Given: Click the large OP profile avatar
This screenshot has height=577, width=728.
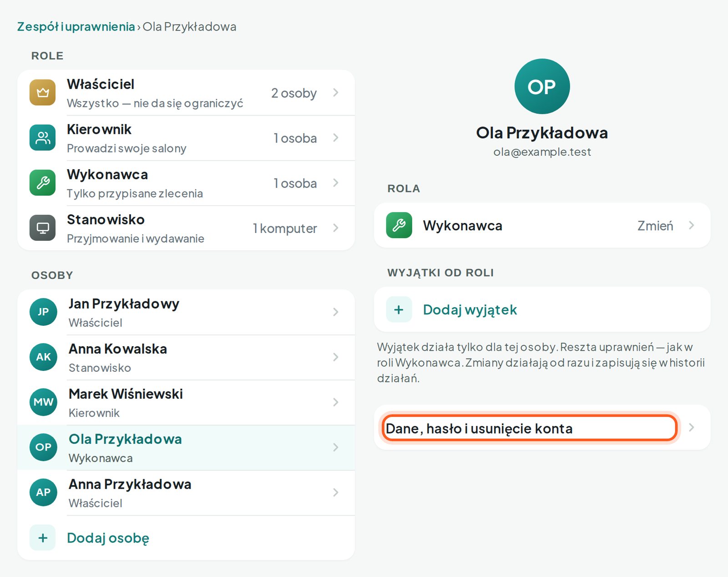Looking at the screenshot, I should [x=542, y=86].
